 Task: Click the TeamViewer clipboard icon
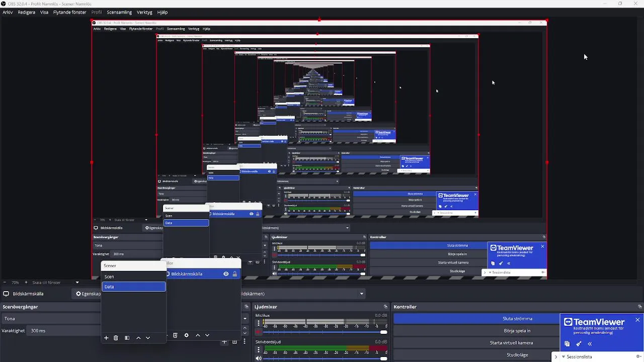(x=567, y=344)
